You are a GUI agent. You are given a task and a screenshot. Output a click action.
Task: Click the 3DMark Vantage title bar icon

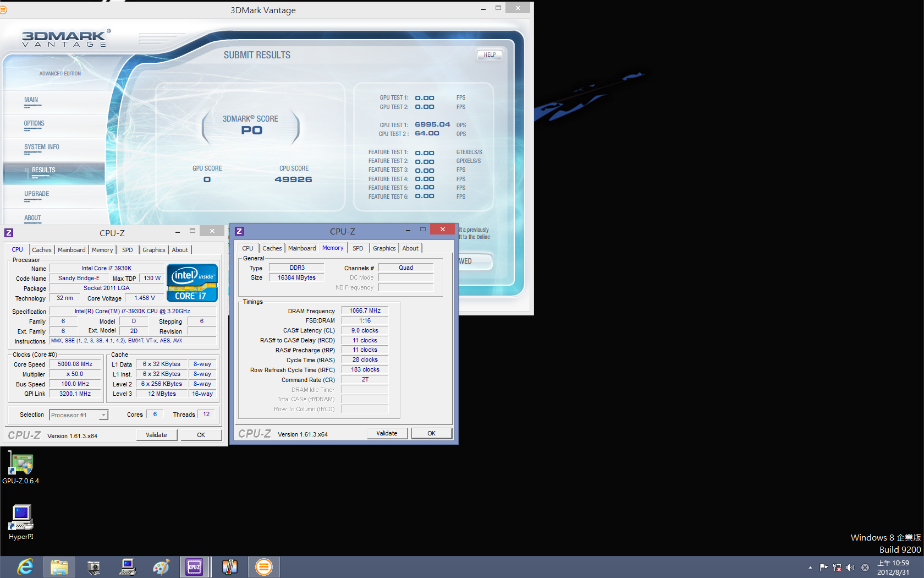(x=3, y=10)
